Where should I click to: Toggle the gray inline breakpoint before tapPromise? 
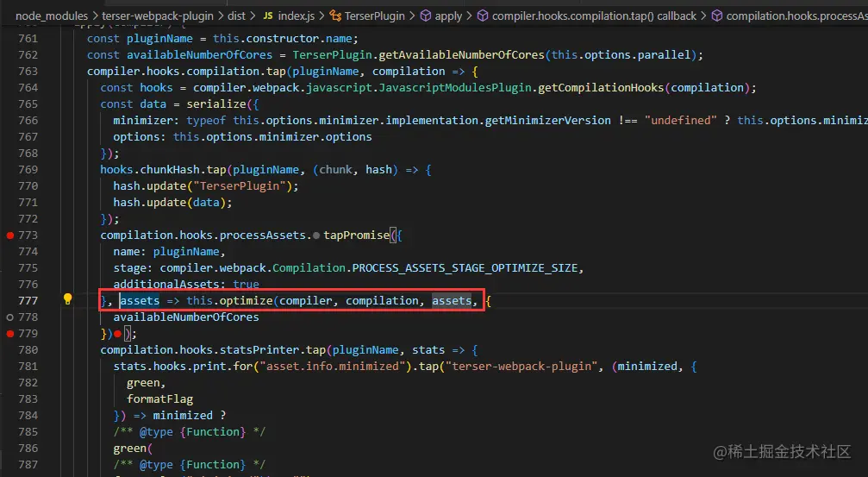click(x=316, y=235)
